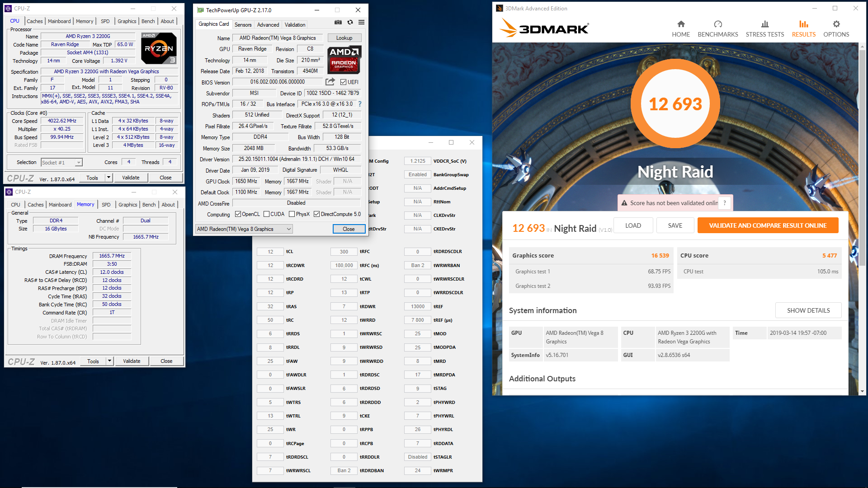This screenshot has height=488, width=868.
Task: Open the Socket #1 selection dropdown
Action: tap(61, 162)
